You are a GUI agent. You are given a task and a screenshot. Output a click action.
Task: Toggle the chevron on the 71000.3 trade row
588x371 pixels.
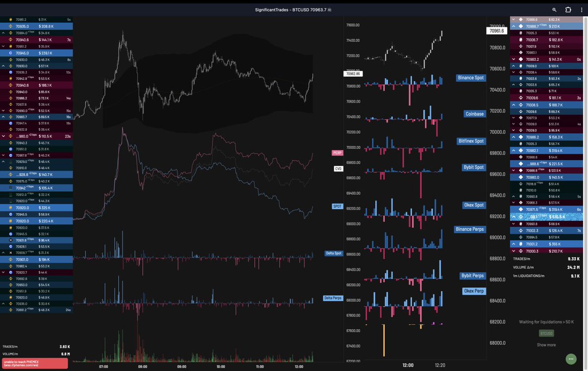[514, 251]
